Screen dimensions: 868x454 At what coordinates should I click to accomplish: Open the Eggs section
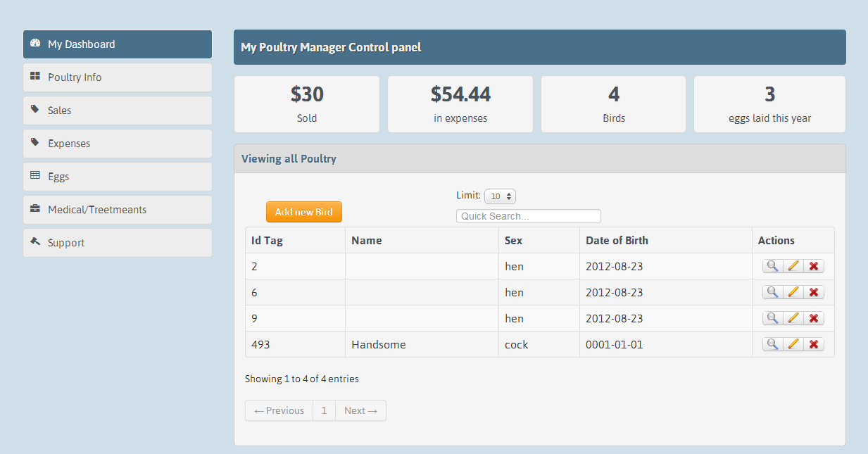[118, 177]
